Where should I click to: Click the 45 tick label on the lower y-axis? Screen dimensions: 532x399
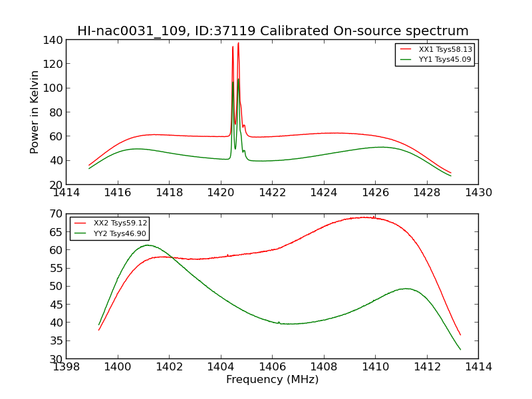coord(57,305)
